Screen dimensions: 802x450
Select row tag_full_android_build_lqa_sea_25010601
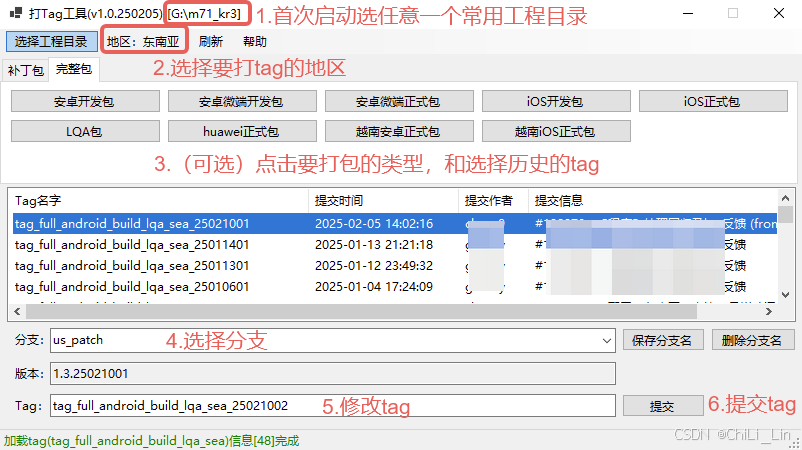coord(395,286)
